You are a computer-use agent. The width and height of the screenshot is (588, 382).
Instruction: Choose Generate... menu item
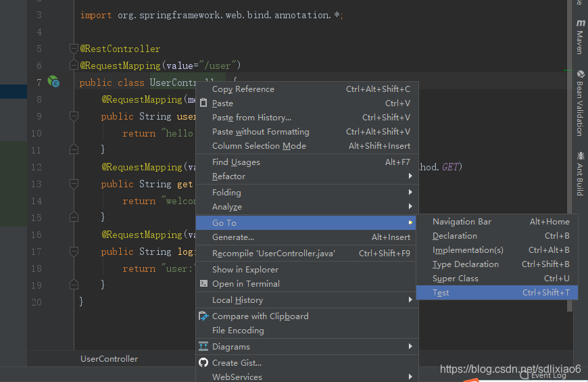tap(307, 237)
